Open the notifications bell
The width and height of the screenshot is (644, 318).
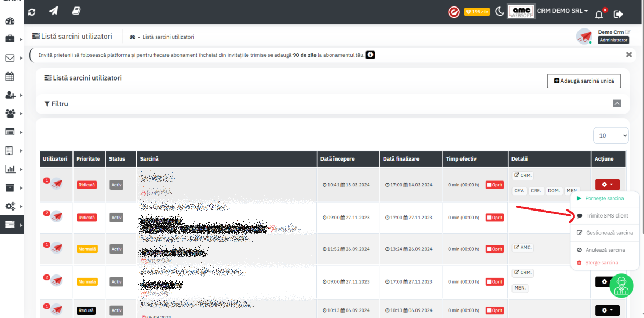click(x=599, y=14)
